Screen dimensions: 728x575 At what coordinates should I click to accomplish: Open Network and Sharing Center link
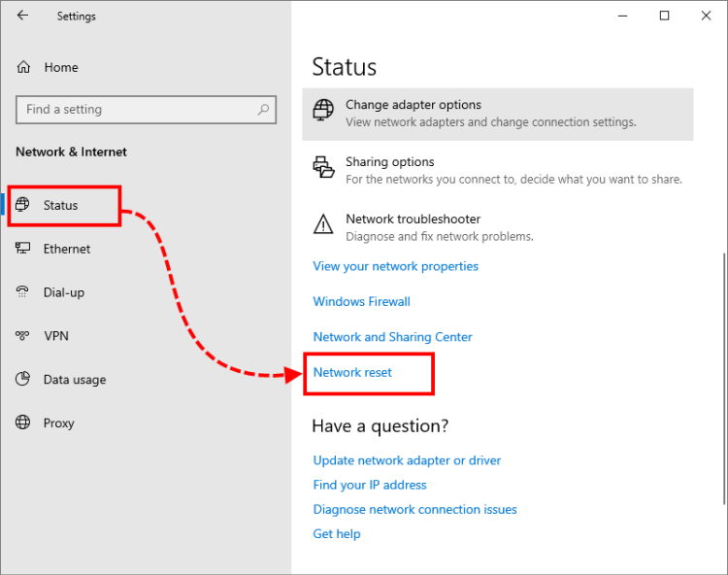point(392,337)
